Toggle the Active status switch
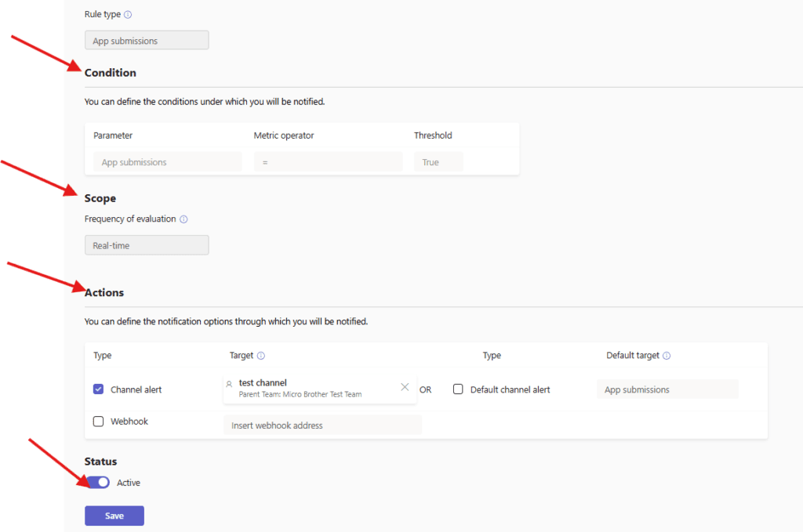 pyautogui.click(x=98, y=483)
